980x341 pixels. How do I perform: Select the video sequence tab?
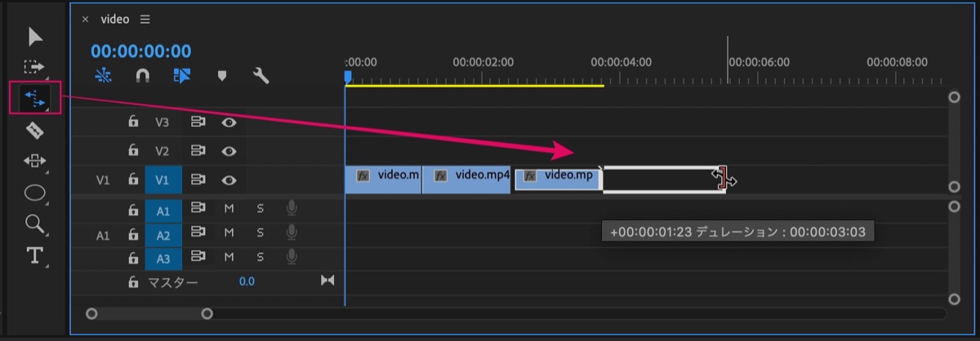point(115,19)
